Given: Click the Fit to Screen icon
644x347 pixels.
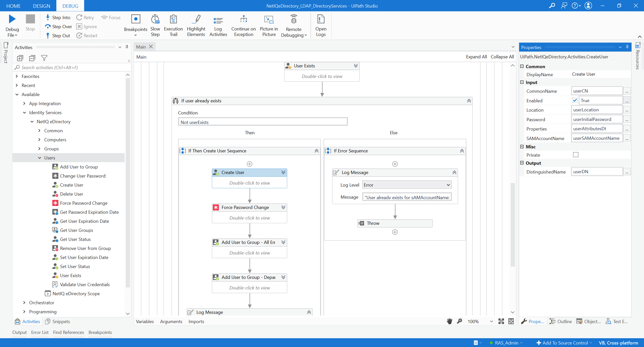Looking at the screenshot, I should pyautogui.click(x=501, y=321).
